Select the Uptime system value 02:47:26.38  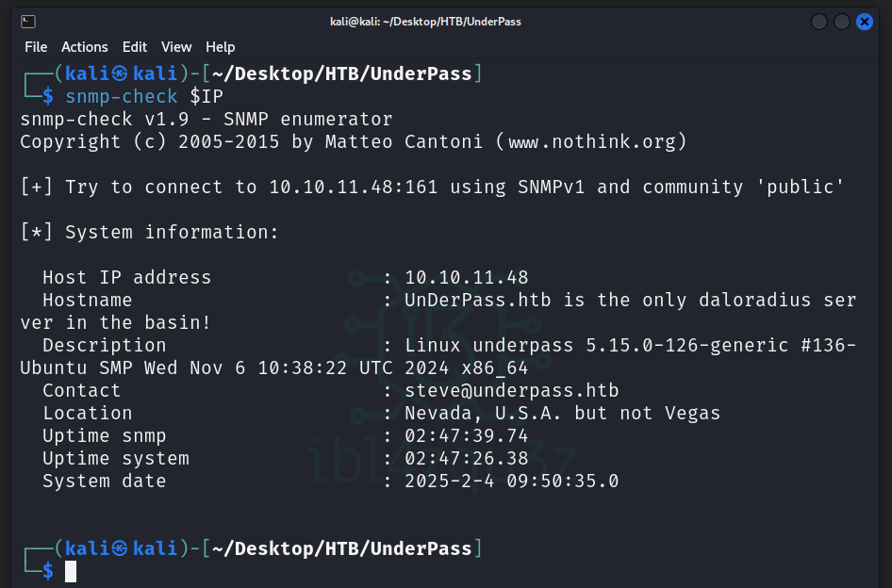click(x=467, y=458)
